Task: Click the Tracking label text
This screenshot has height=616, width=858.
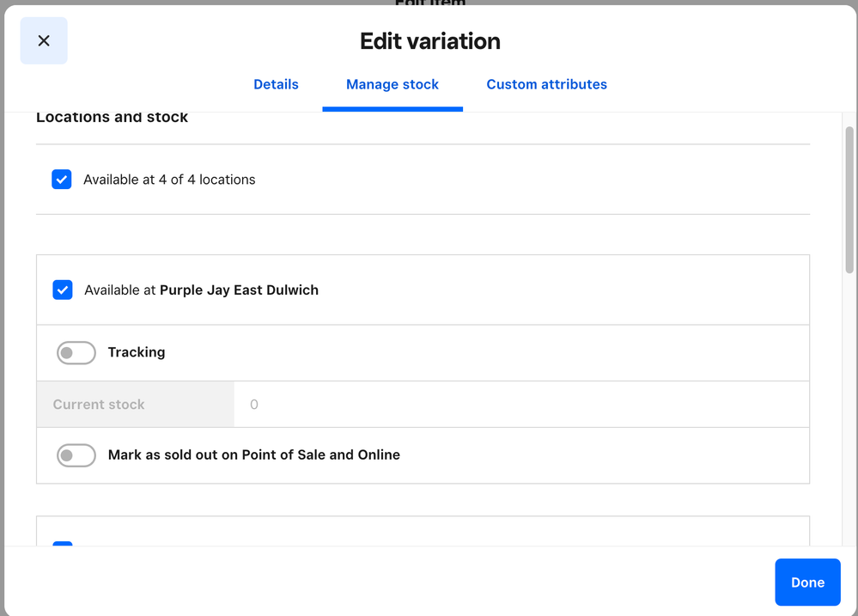Action: pyautogui.click(x=137, y=352)
